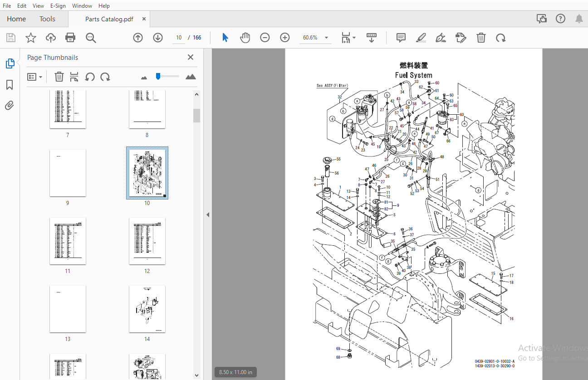This screenshot has width=588, height=380.
Task: Select page 11 thumbnail
Action: (68, 241)
